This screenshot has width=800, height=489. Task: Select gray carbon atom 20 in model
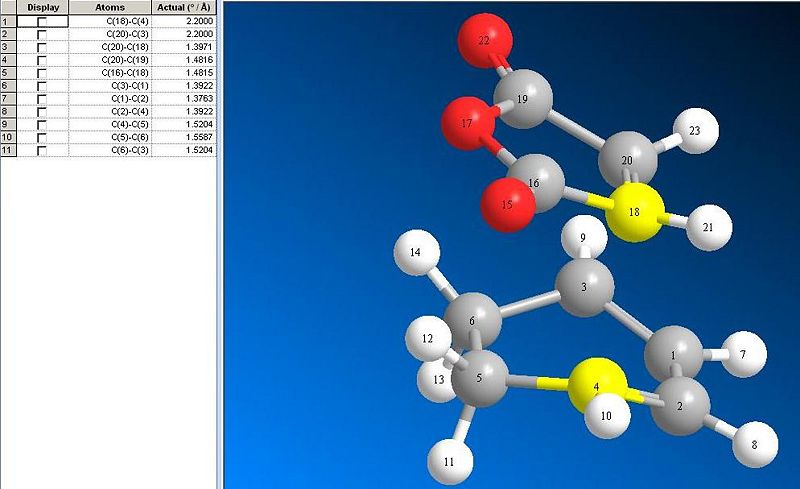coord(628,160)
